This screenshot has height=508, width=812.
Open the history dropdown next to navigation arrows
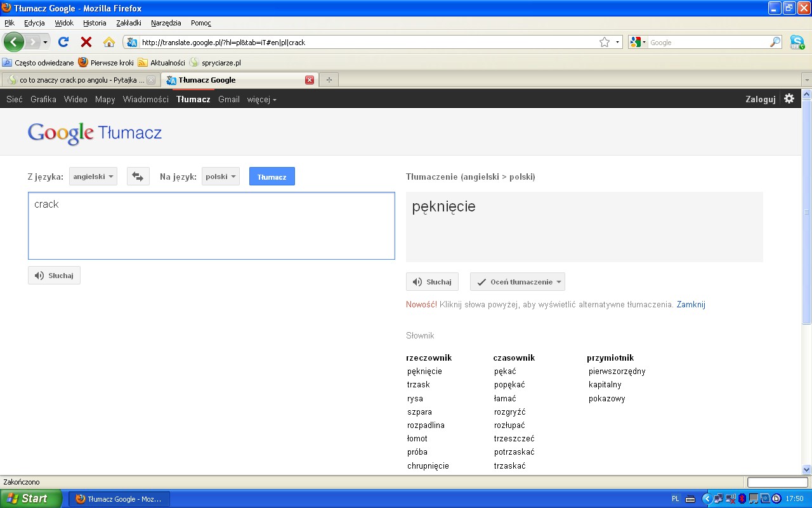click(x=45, y=43)
